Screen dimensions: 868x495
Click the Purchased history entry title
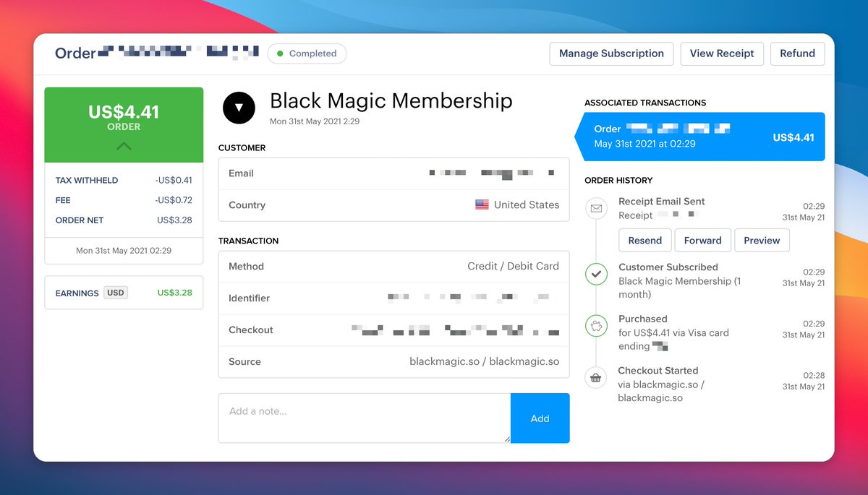pos(643,319)
